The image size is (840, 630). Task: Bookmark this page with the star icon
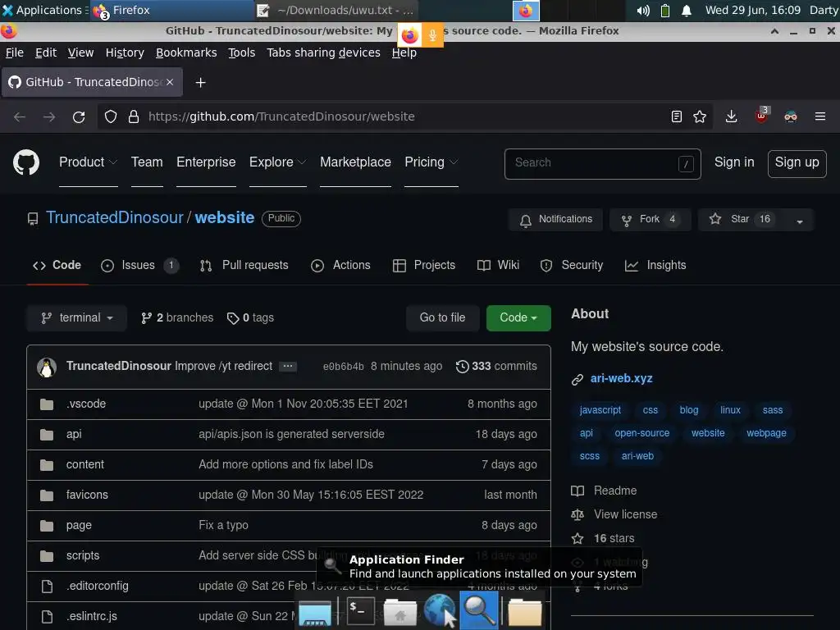700,116
